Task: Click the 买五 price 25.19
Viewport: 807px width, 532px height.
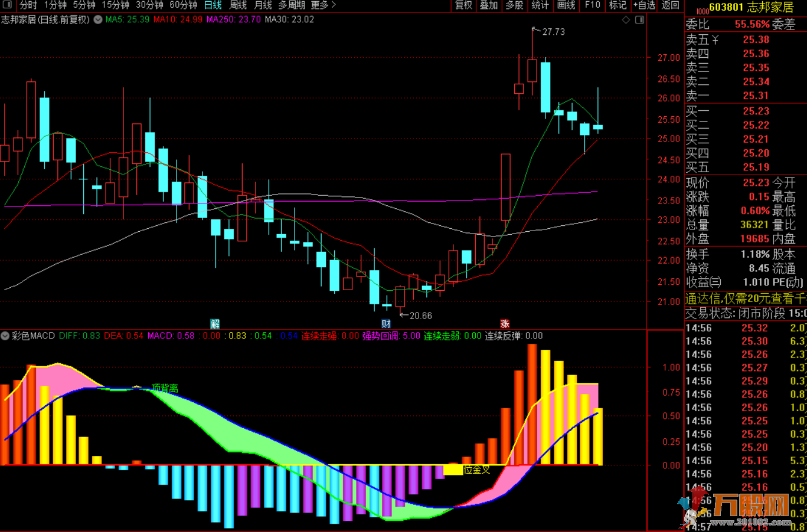Action: pos(756,167)
